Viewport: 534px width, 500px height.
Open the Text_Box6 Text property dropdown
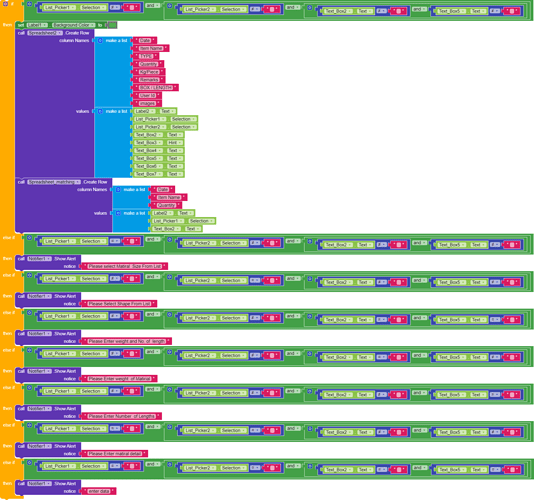tap(175, 166)
